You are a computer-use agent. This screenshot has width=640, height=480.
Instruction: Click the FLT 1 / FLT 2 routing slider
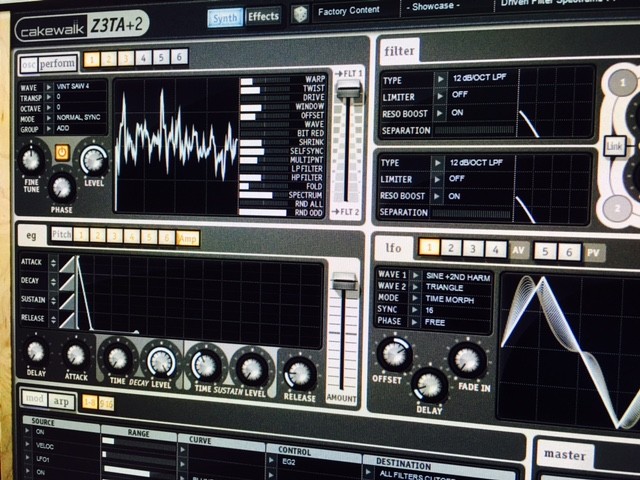[x=348, y=142]
